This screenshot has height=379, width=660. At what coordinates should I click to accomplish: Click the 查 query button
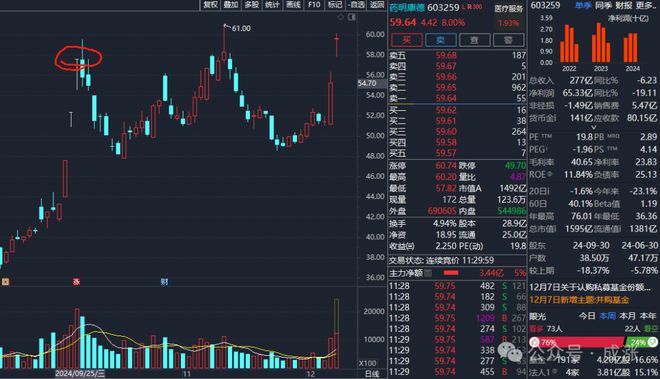point(474,40)
